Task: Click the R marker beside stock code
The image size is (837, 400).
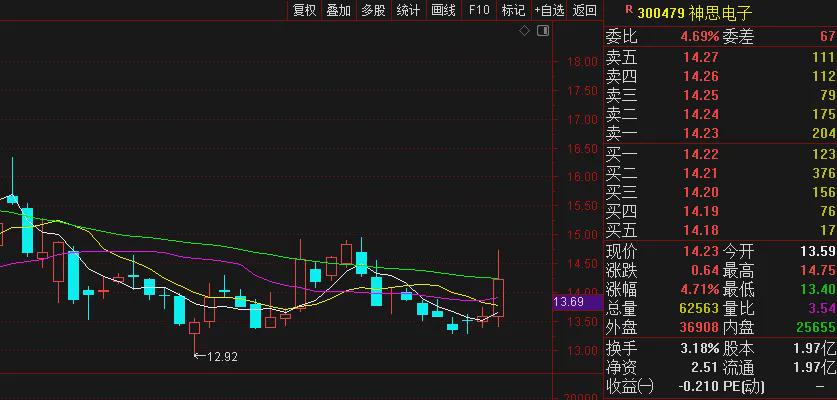Action: tap(628, 9)
